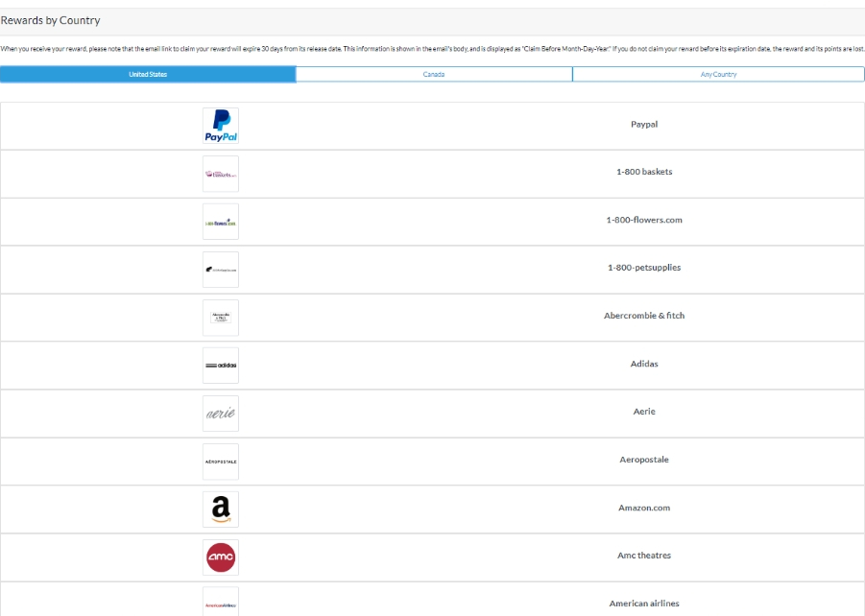This screenshot has width=865, height=616.
Task: Select the 1-800-petsupplies reward name
Action: pyautogui.click(x=644, y=268)
